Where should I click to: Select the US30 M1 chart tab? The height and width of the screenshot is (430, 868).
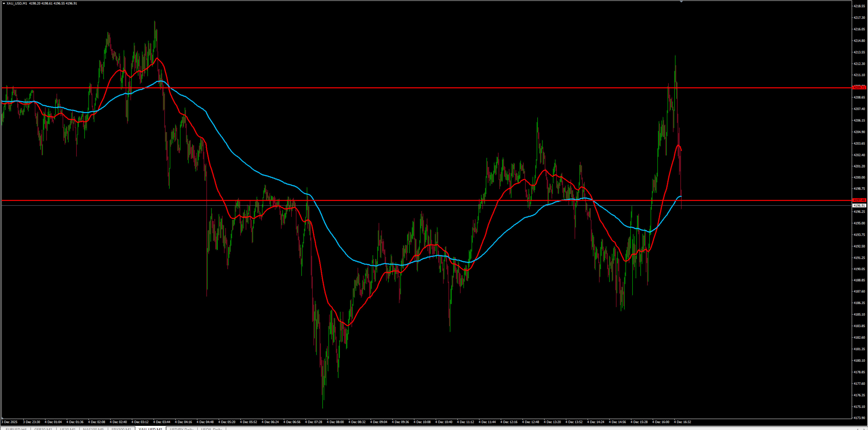pos(68,429)
